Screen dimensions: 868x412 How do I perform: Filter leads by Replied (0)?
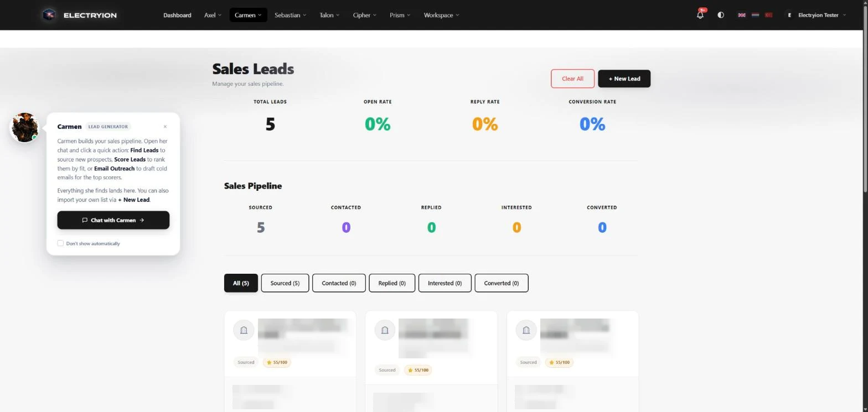pyautogui.click(x=392, y=283)
